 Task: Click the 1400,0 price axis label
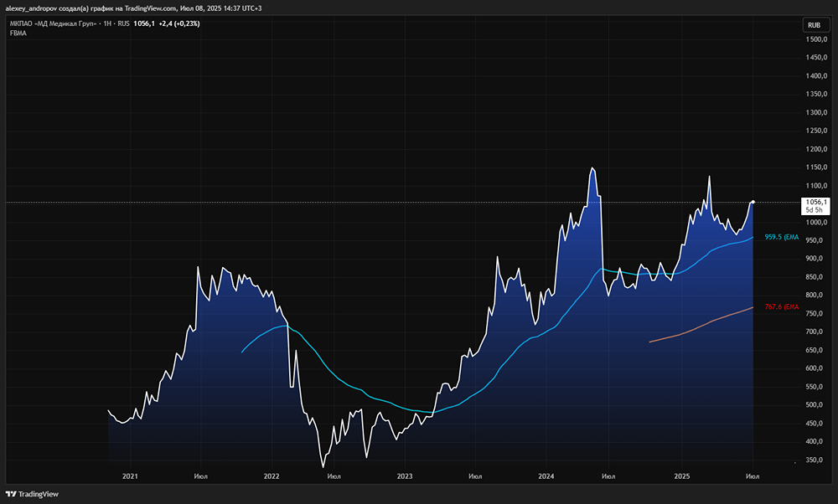(x=816, y=76)
